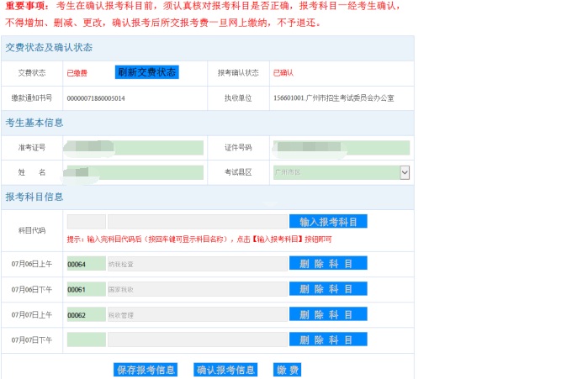This screenshot has width=588, height=379.
Task: Click the 纳税检查 subject name field
Action: coord(197,264)
